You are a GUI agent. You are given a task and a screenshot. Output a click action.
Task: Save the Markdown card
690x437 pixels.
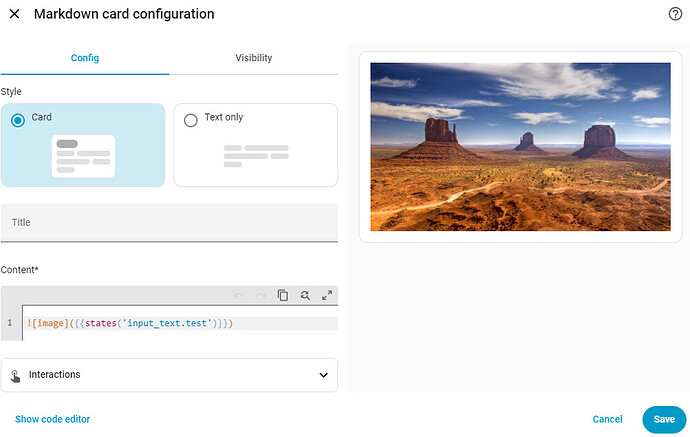tap(664, 419)
